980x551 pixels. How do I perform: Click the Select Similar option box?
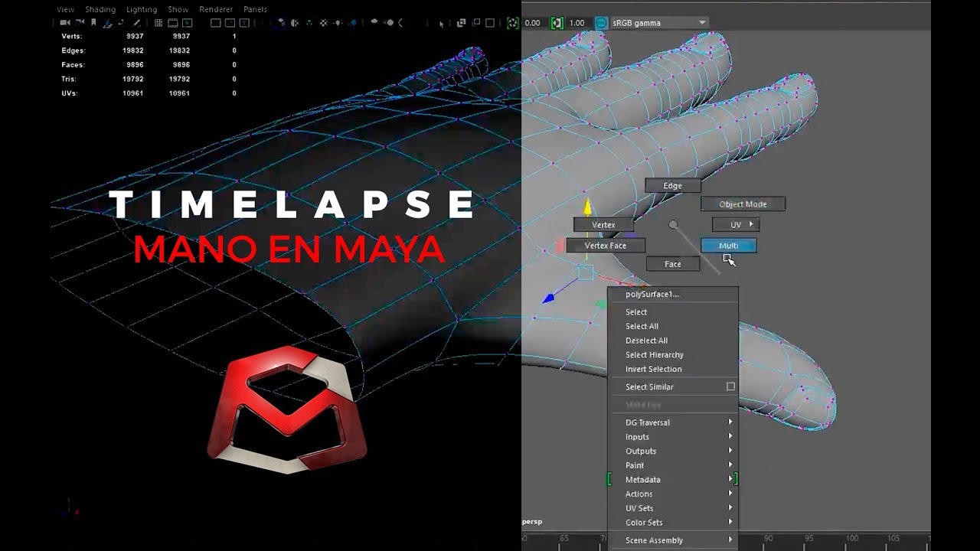tap(730, 386)
